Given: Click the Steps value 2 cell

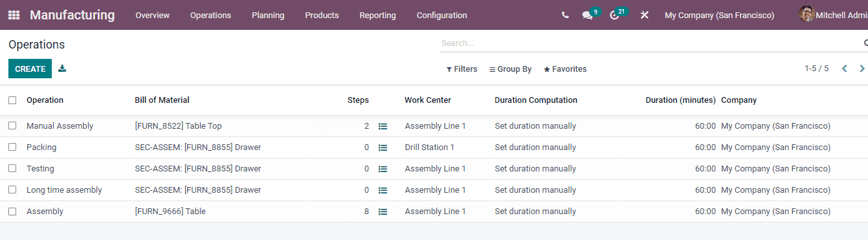Looking at the screenshot, I should click(366, 126).
